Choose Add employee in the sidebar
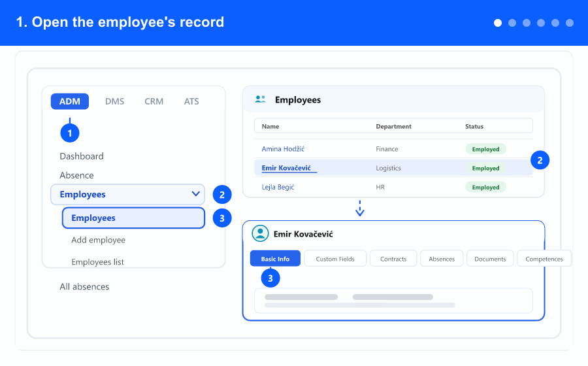Screen dimensions: 588x366 (x=98, y=240)
